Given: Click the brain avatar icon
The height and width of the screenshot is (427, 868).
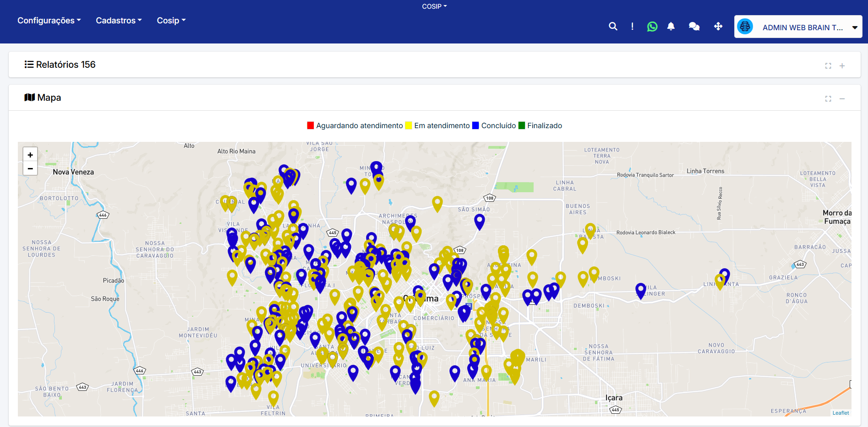Looking at the screenshot, I should (745, 27).
